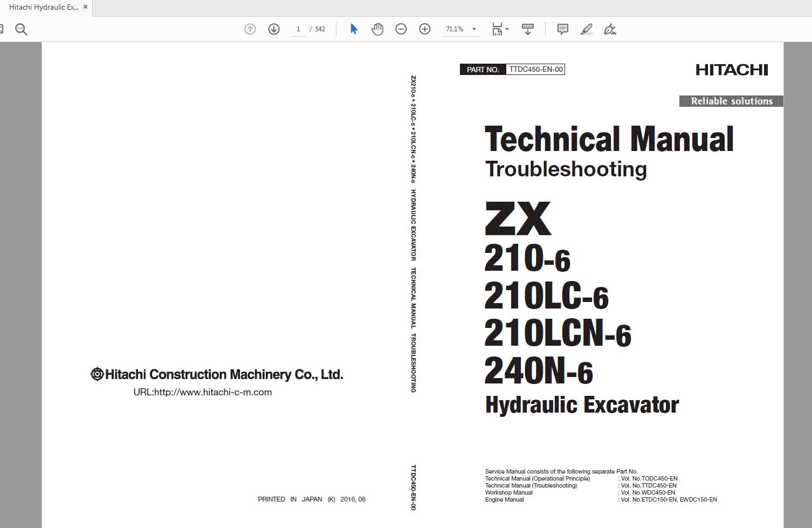Zoom out with the minus icon
The image size is (812, 528).
click(401, 29)
